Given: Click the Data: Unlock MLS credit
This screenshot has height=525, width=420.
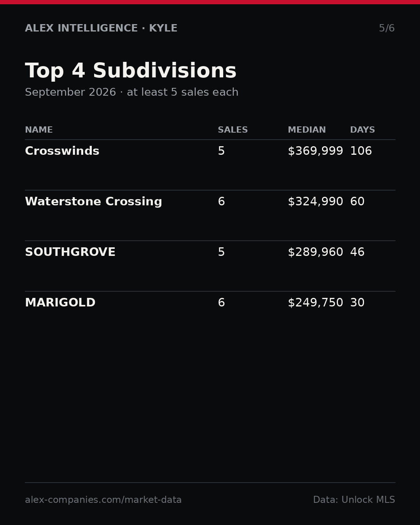Looking at the screenshot, I should tap(354, 500).
